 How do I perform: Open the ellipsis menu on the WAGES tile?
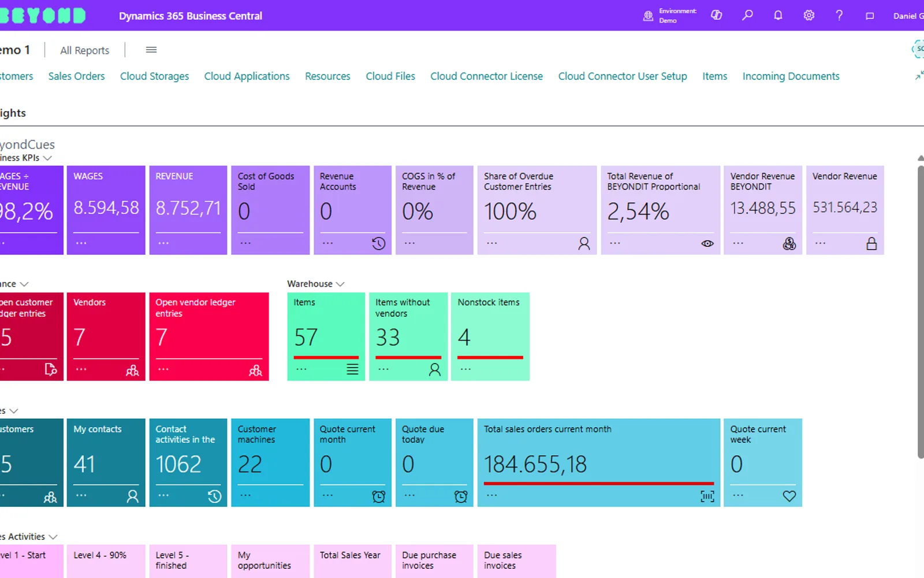coord(81,243)
